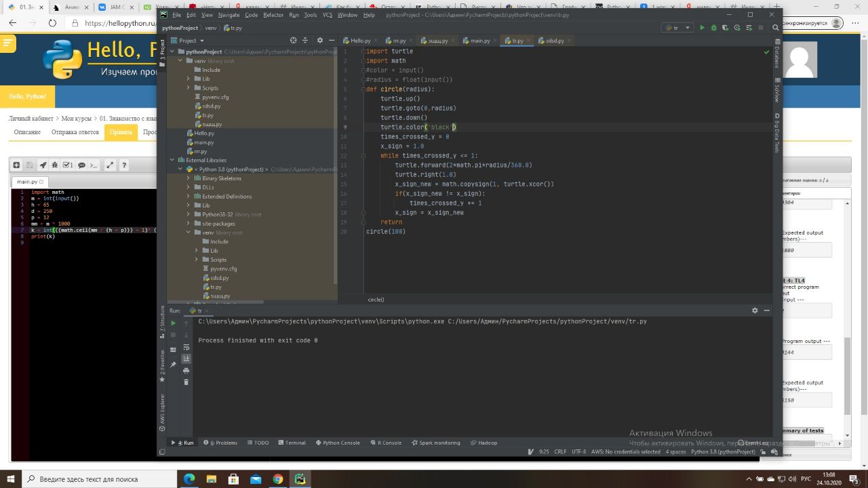Click the trash icon in the Run panel
868x488 pixels.
pyautogui.click(x=186, y=382)
